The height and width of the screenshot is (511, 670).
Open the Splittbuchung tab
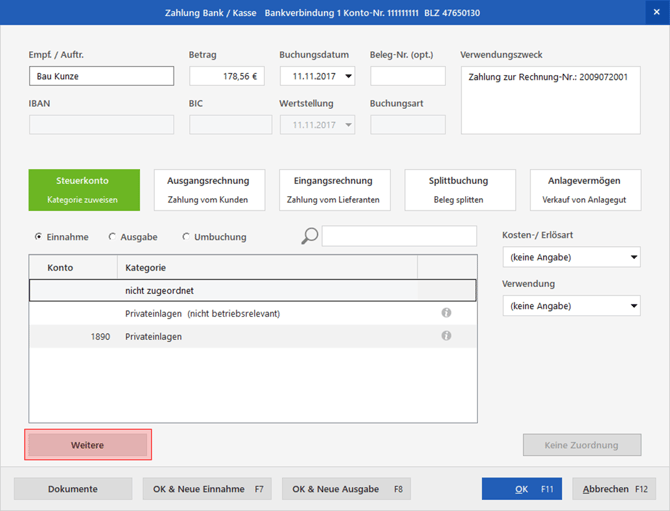click(459, 190)
